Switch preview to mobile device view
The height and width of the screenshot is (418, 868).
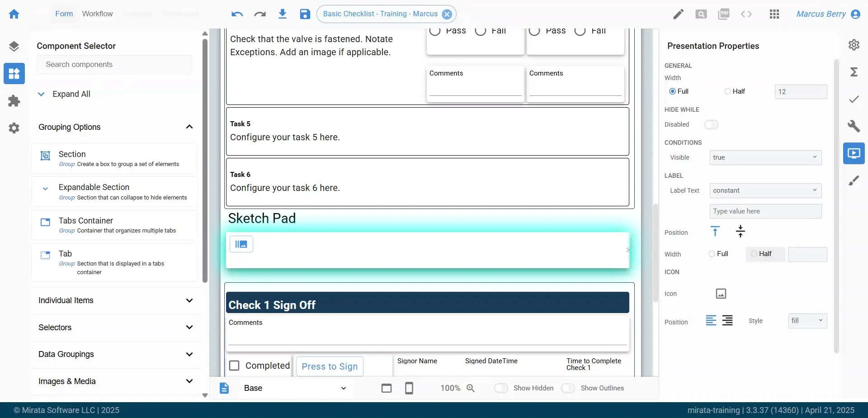[x=409, y=388]
